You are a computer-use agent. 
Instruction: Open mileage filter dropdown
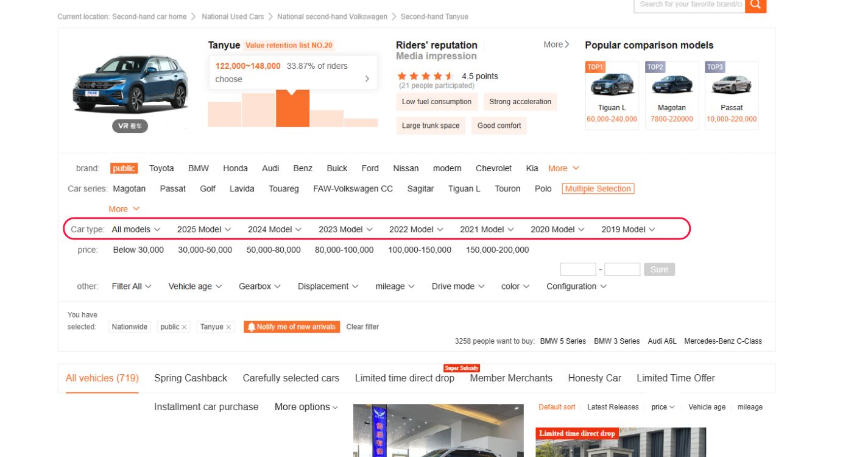point(395,286)
